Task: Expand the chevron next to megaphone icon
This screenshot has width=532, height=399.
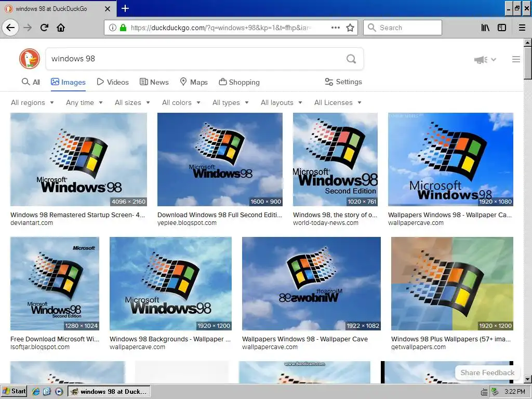Action: coord(494,60)
